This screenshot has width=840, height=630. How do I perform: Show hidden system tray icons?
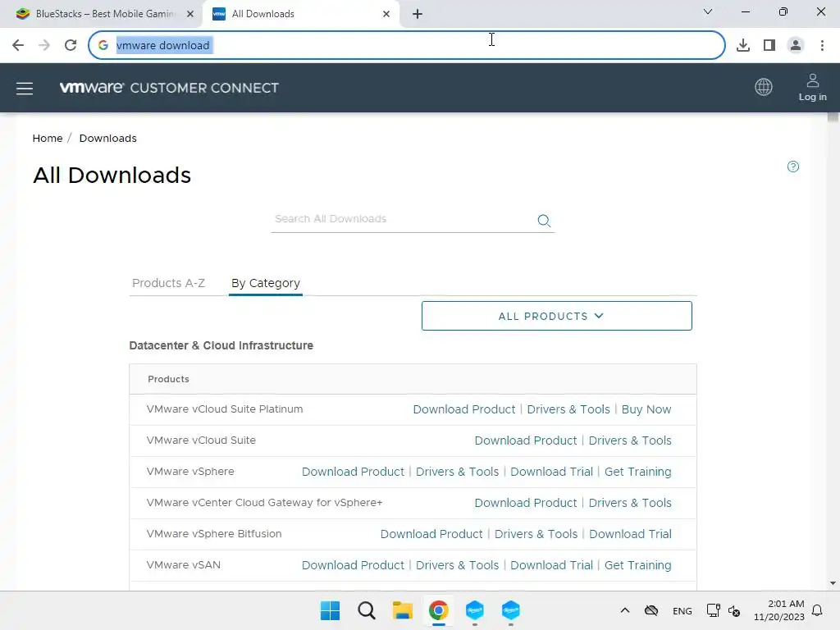624,610
